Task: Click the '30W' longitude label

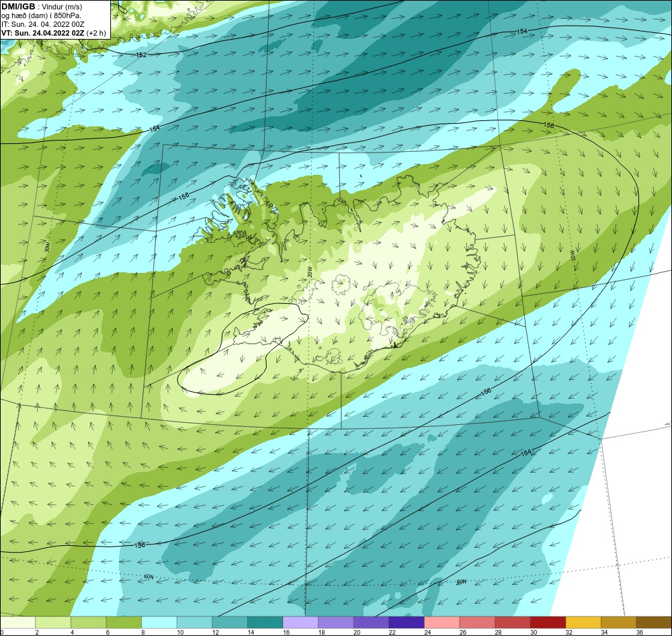Action: (47, 247)
